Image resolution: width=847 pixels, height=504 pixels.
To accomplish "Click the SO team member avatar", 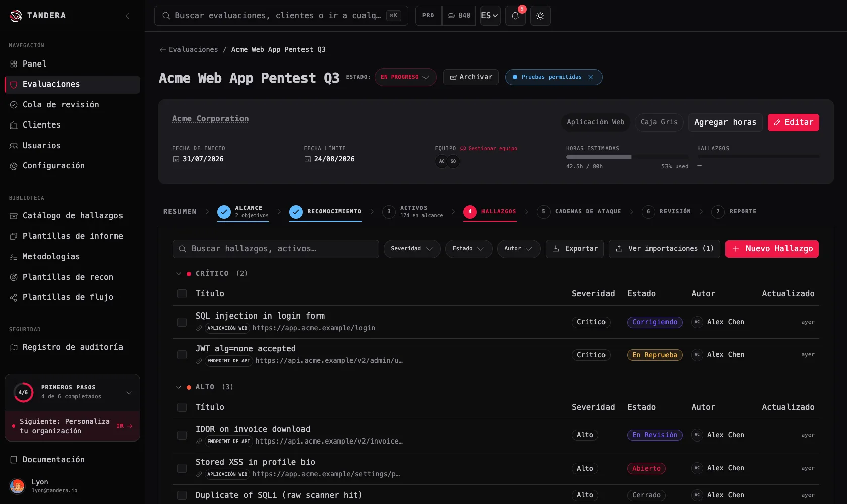I will pos(453,162).
